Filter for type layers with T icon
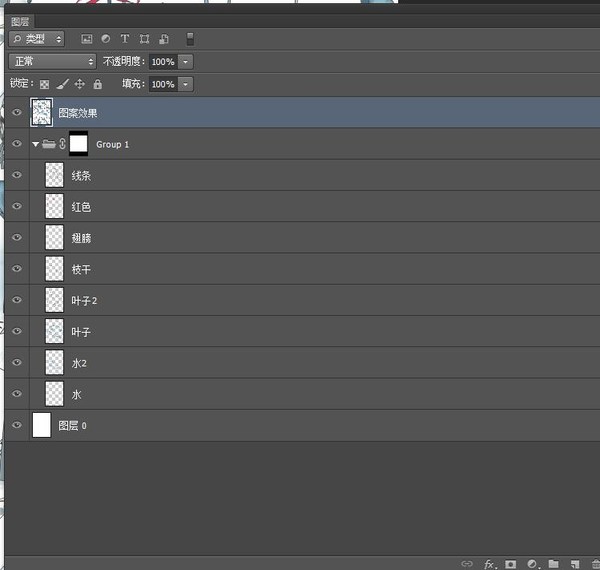600x570 pixels. (x=125, y=39)
